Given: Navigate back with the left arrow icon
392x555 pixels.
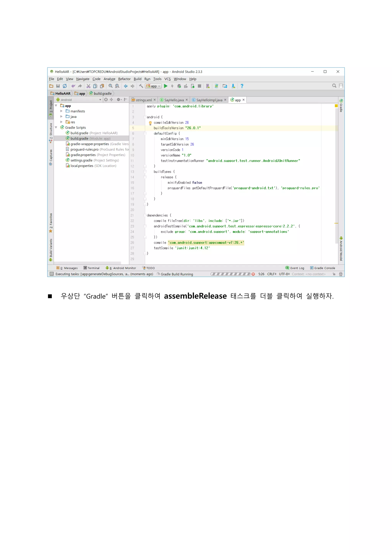Looking at the screenshot, I should click(x=126, y=86).
